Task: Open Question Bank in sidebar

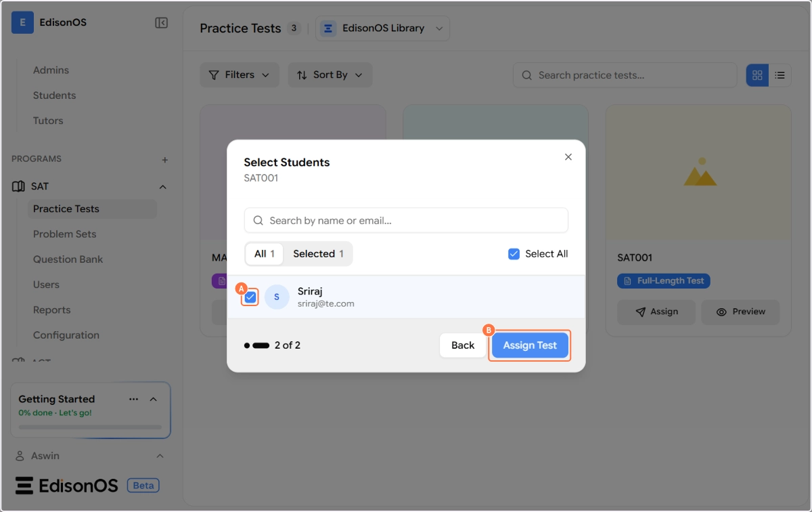Action: [x=68, y=259]
